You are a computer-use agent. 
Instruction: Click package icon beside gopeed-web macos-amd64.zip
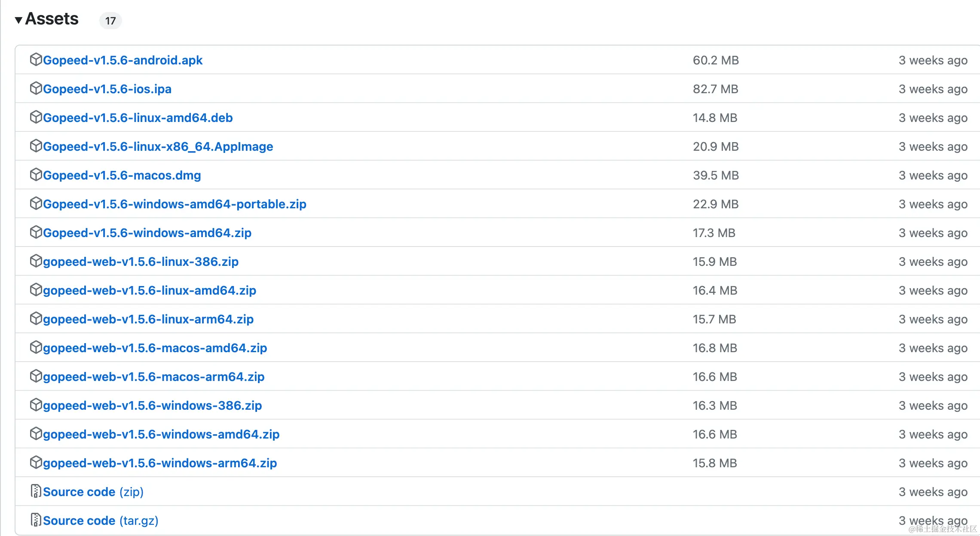click(36, 347)
